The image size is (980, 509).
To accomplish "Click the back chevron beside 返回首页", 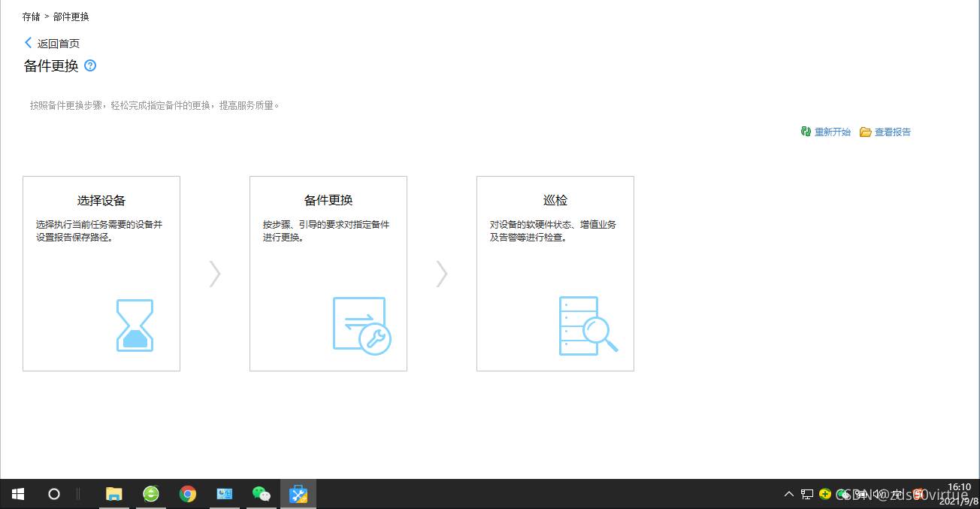I will tap(29, 43).
